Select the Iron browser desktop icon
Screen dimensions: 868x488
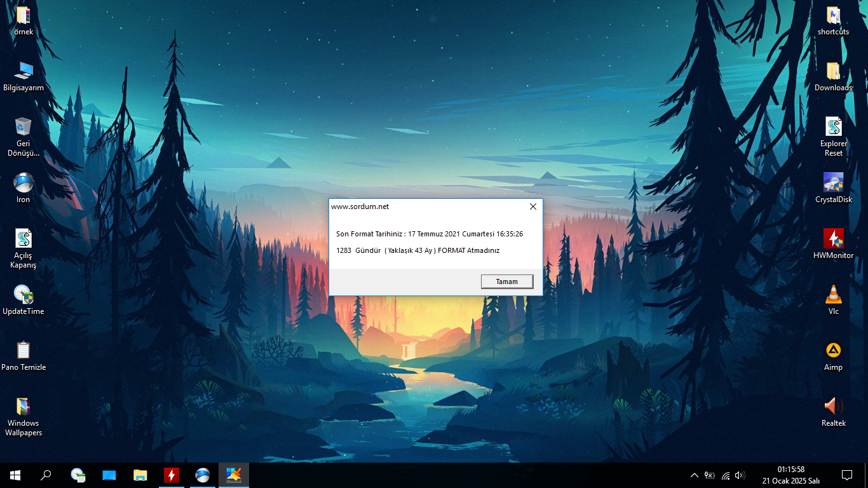pyautogui.click(x=24, y=189)
